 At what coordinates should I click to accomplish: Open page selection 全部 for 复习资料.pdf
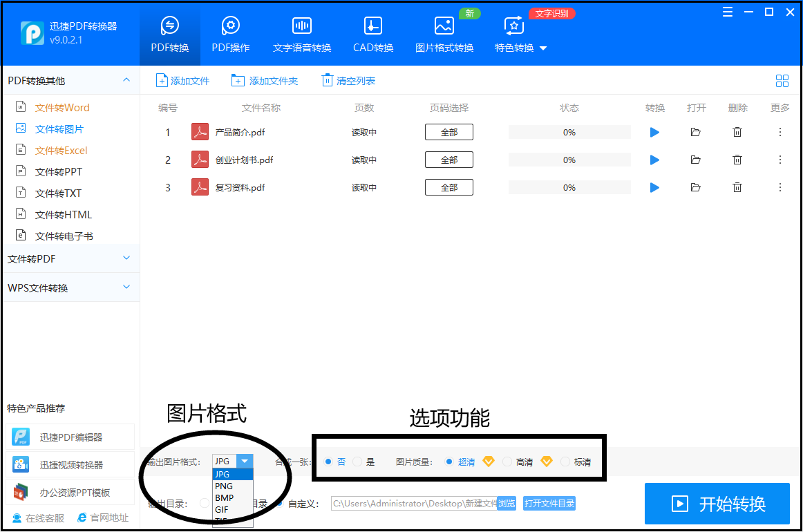point(449,187)
